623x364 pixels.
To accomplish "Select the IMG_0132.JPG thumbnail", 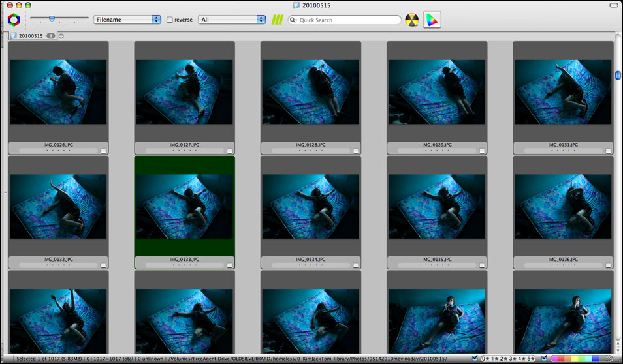I will pyautogui.click(x=58, y=206).
